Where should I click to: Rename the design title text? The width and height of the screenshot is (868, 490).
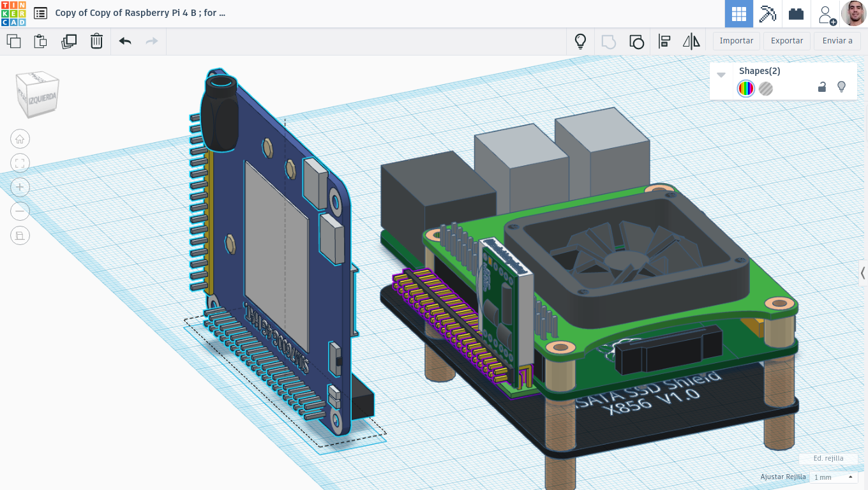coord(140,13)
